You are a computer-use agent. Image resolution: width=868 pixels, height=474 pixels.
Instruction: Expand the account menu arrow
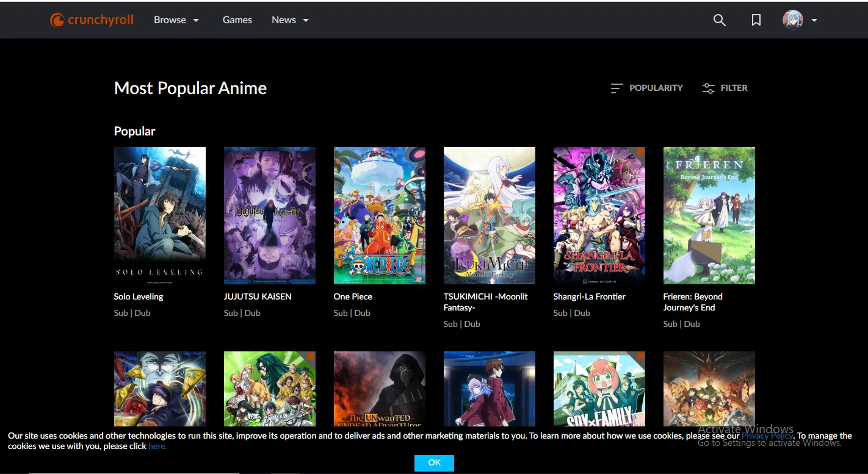[814, 20]
